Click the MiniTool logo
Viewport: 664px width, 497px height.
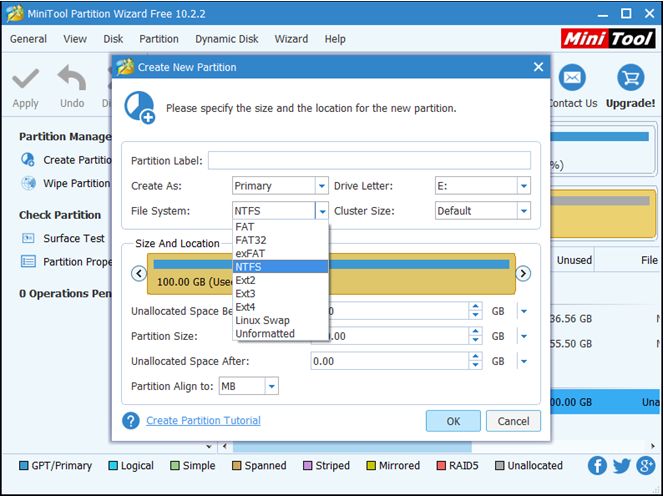click(608, 39)
